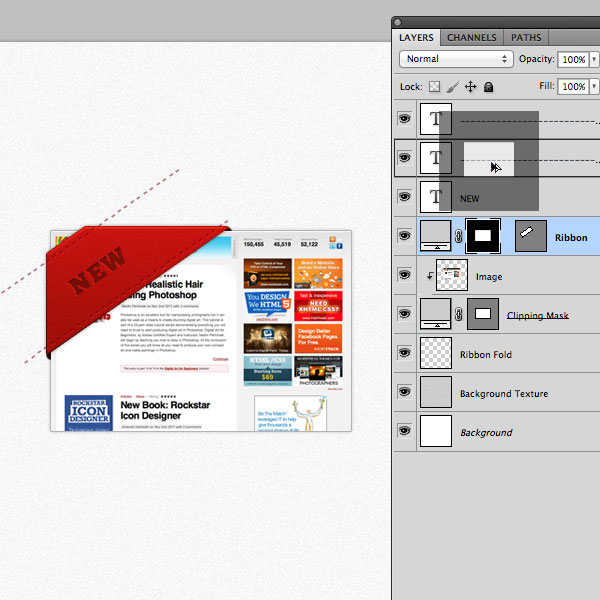Click the Clipping Mask link chain icon
This screenshot has width=600, height=600.
[x=458, y=314]
